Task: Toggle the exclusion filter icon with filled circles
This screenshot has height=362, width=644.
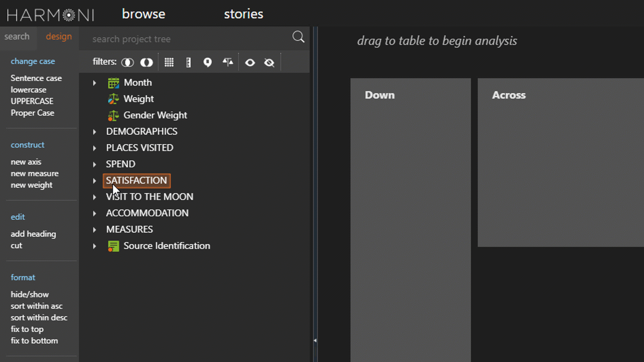Action: [146, 62]
